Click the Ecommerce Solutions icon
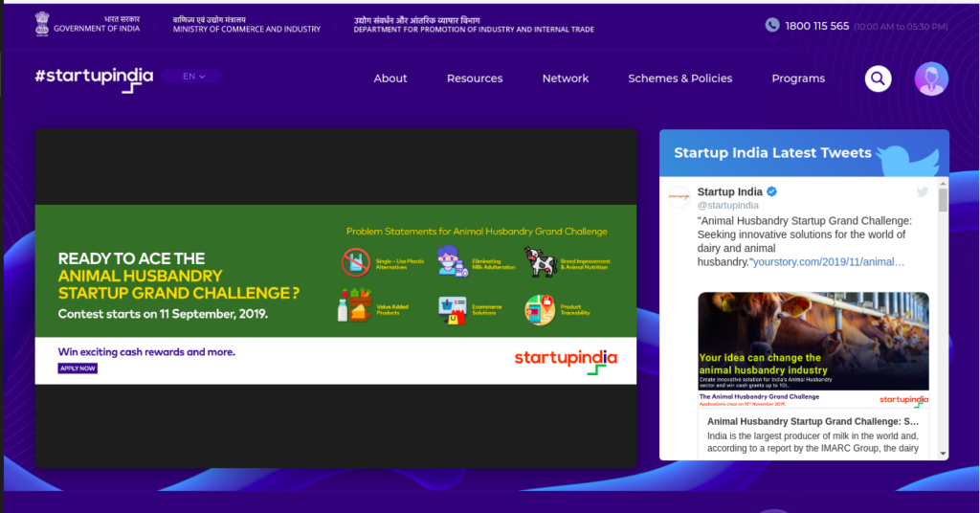The image size is (980, 513). click(x=453, y=310)
